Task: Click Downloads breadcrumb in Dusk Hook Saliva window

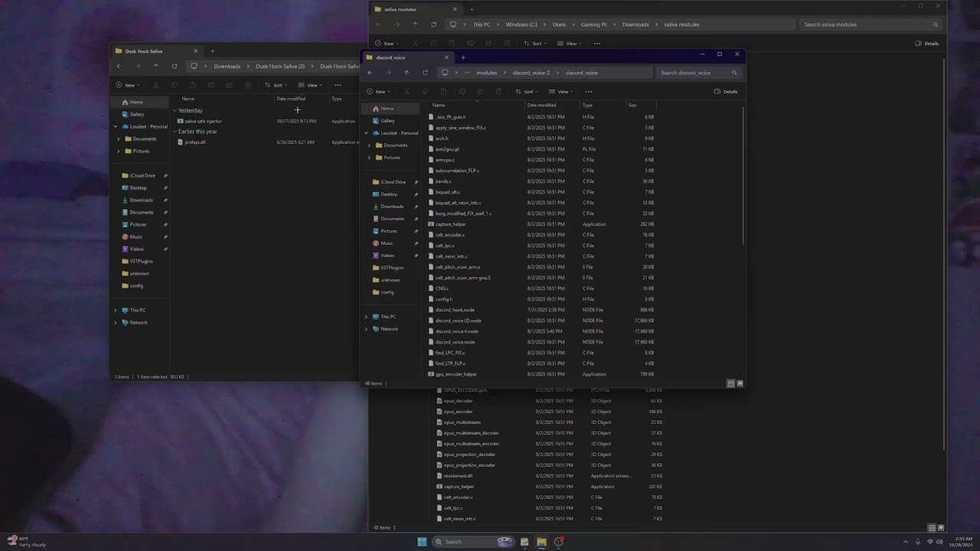Action: click(x=227, y=67)
